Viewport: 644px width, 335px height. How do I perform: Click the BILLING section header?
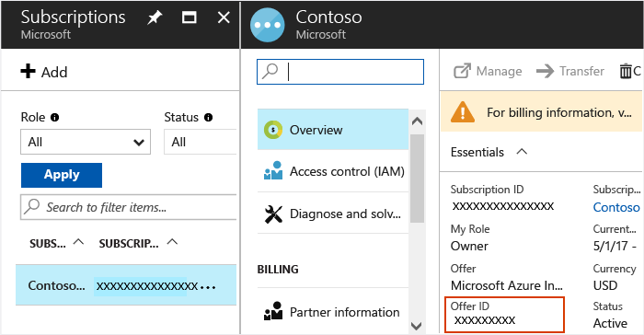coord(278,270)
